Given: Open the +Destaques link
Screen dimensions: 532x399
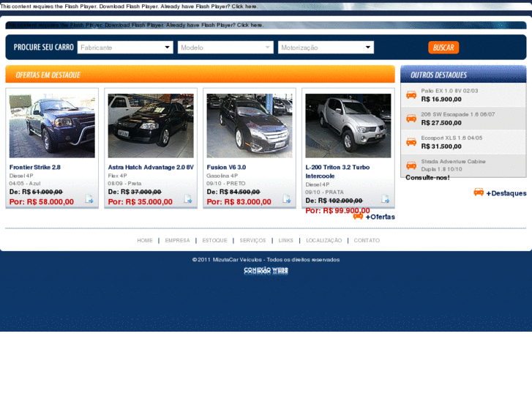Looking at the screenshot, I should [x=506, y=193].
